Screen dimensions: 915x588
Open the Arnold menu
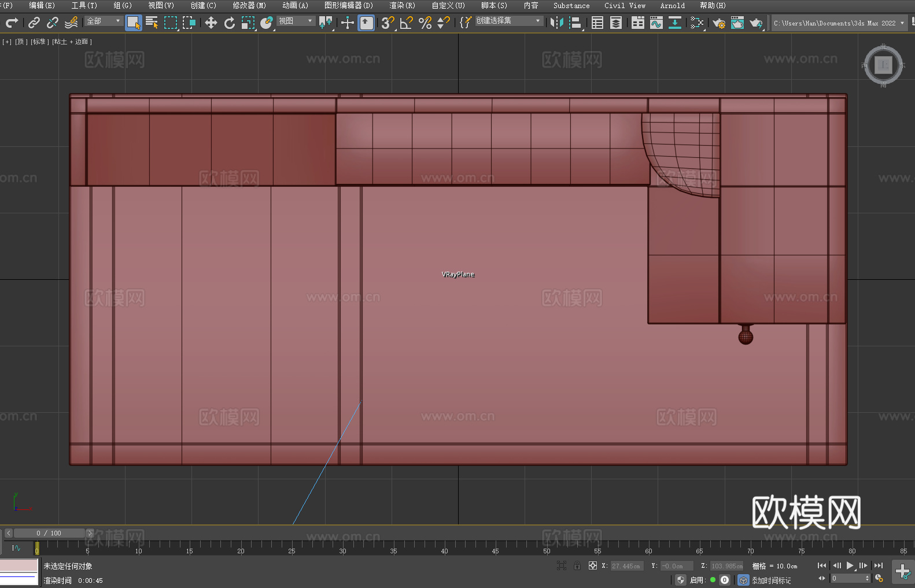pyautogui.click(x=672, y=5)
